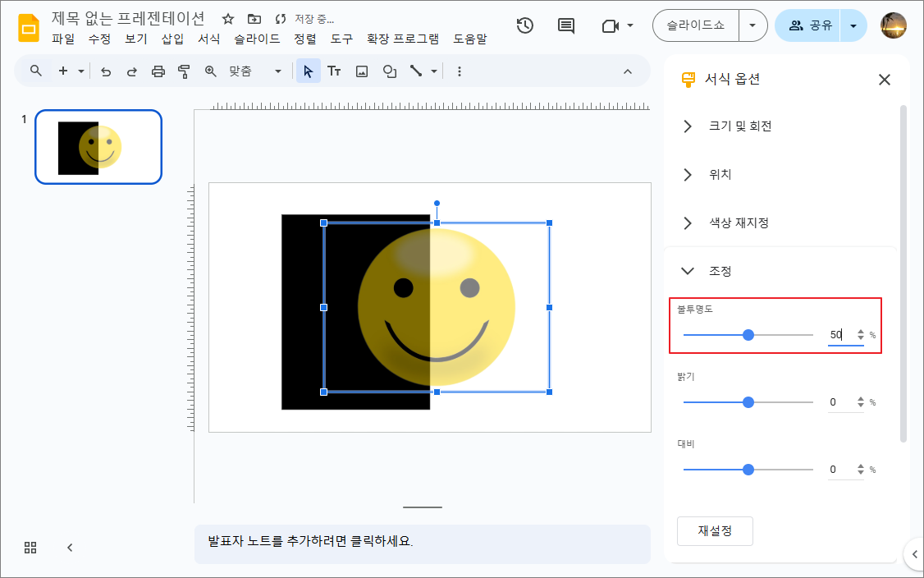This screenshot has height=578, width=924.
Task: Move the presentation to a folder
Action: click(x=254, y=20)
